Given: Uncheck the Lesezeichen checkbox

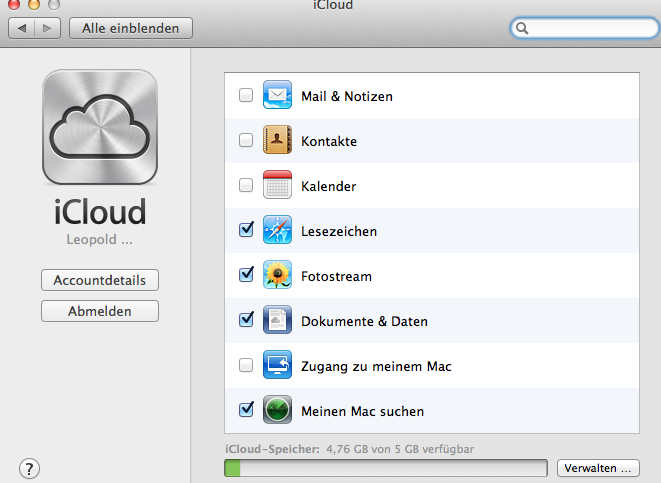Looking at the screenshot, I should pyautogui.click(x=246, y=230).
